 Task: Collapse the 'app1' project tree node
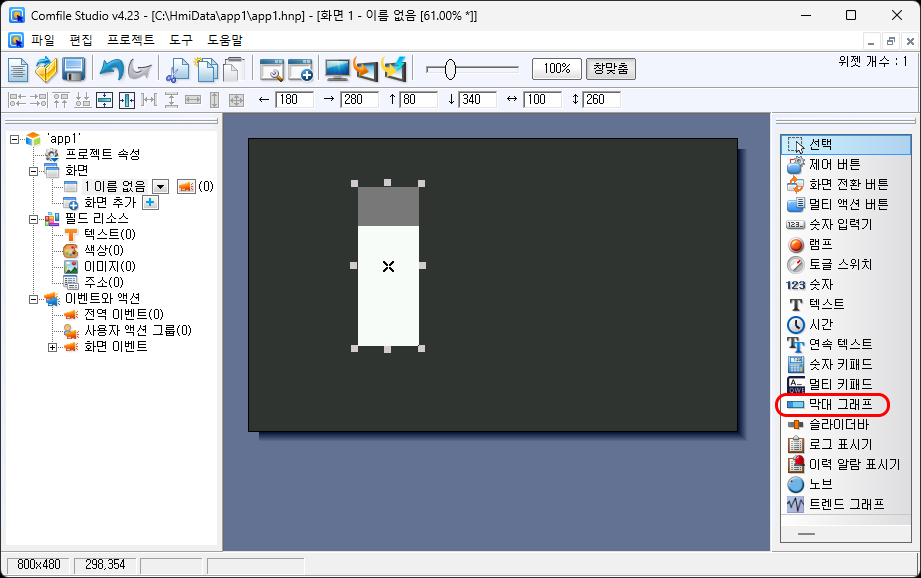click(x=15, y=139)
